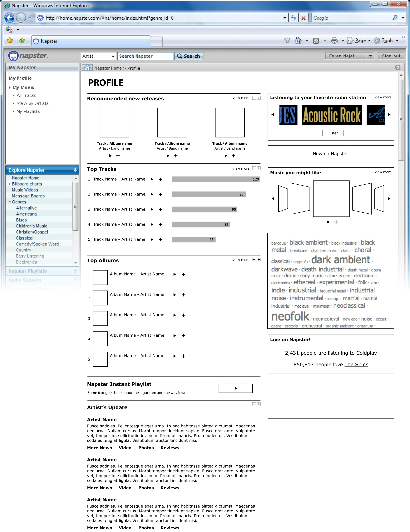The image size is (410, 532).
Task: Click the browser Back arrow button
Action: [9, 18]
